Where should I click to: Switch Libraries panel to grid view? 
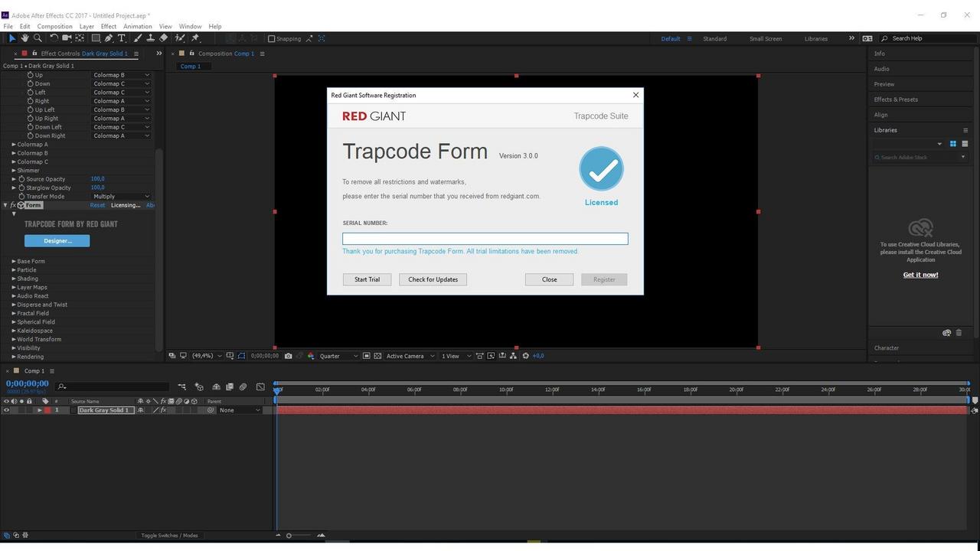[953, 144]
